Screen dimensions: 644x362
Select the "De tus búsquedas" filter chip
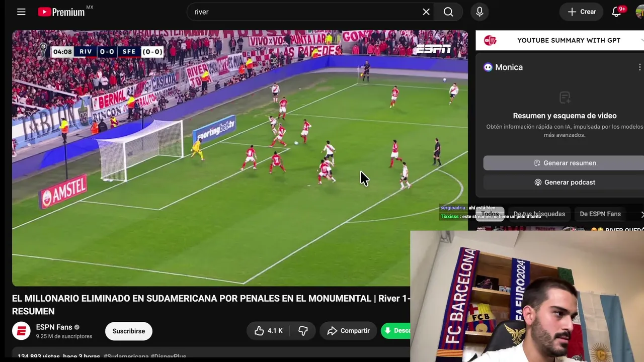539,214
